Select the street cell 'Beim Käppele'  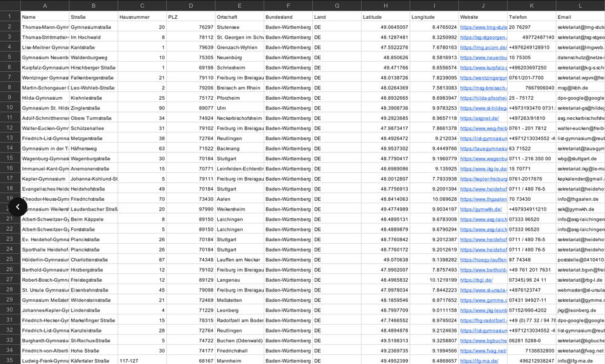(93, 219)
